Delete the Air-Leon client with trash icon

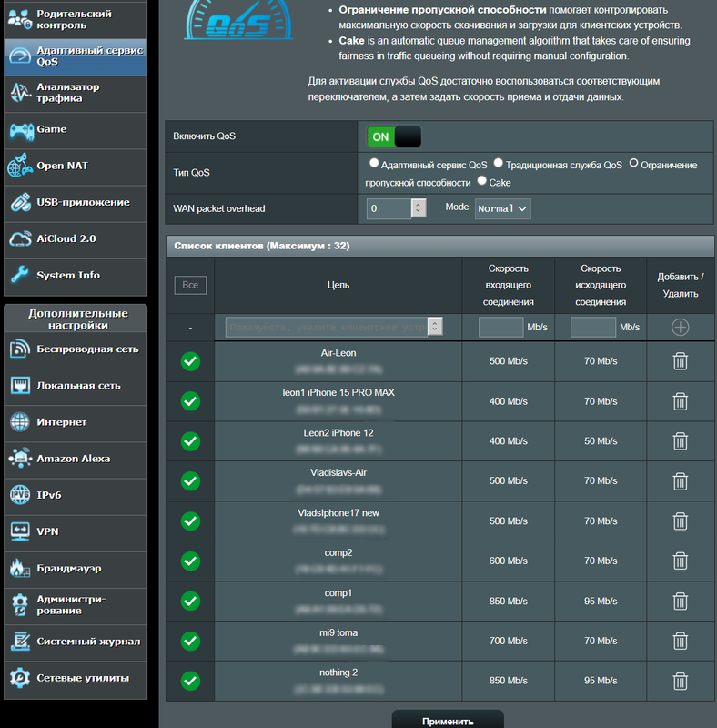[681, 361]
